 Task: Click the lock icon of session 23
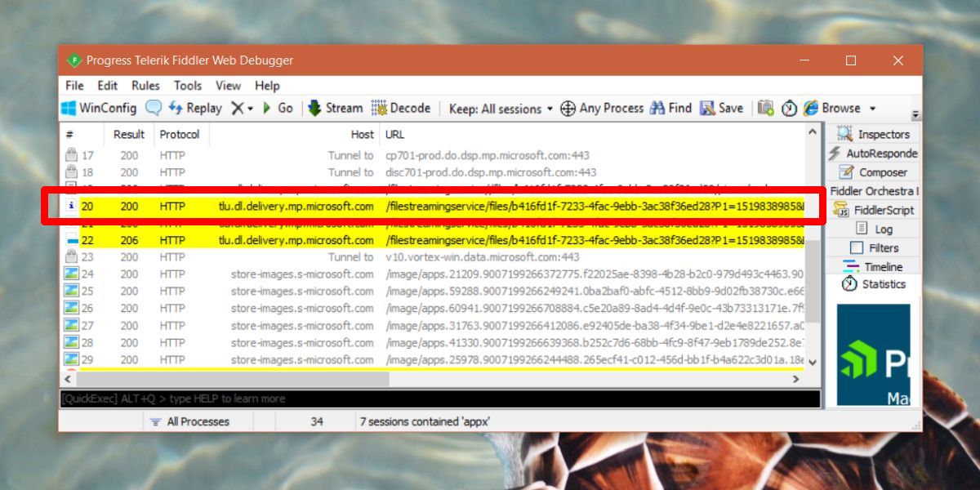click(x=71, y=257)
